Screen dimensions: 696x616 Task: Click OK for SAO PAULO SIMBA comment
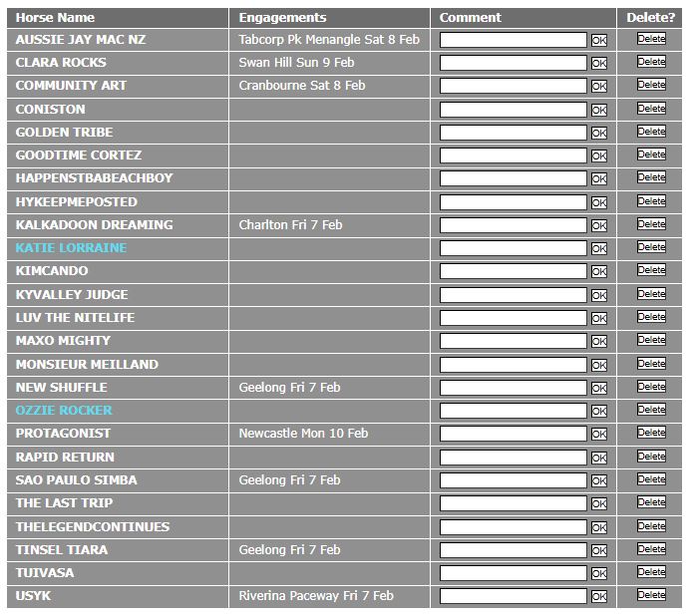click(x=599, y=480)
